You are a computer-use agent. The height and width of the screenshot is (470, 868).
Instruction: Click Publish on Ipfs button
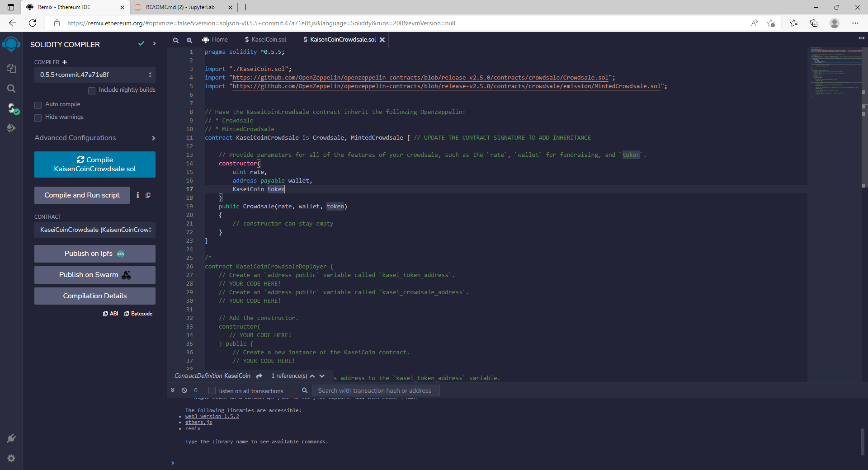95,254
